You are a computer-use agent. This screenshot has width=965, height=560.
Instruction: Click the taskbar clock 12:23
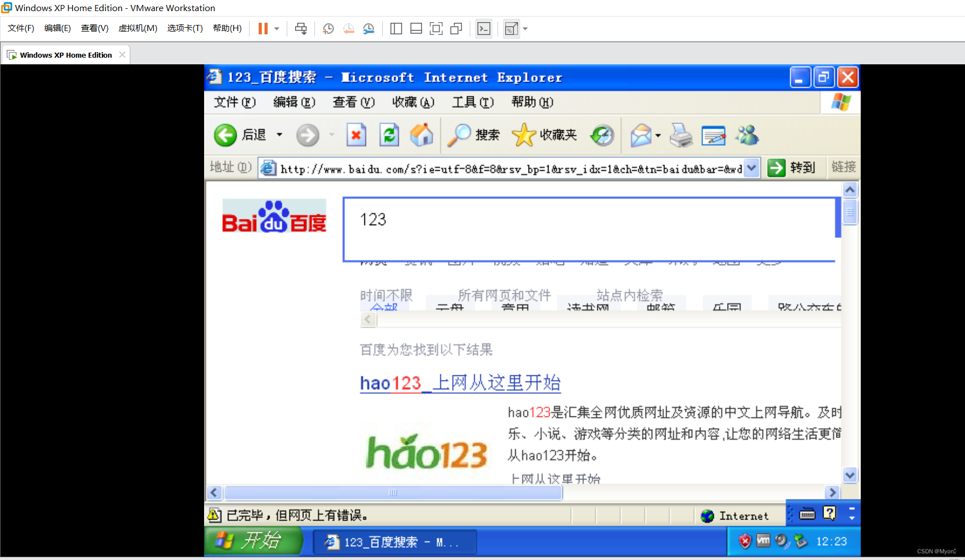[x=831, y=542]
